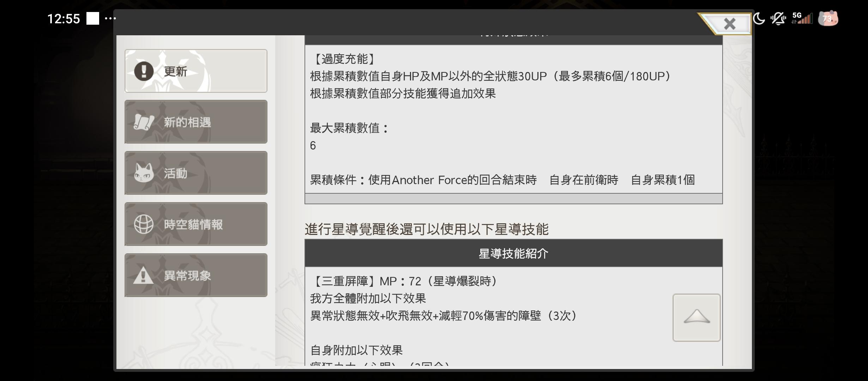868x381 pixels.
Task: Click the cat face icon for 活動
Action: click(x=144, y=173)
